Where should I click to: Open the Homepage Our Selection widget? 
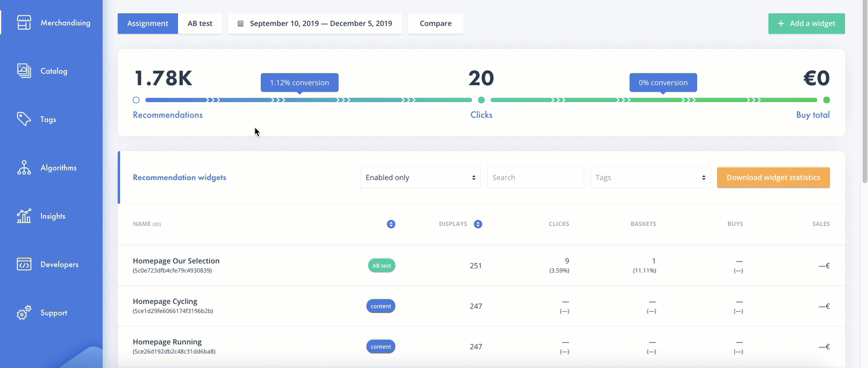[176, 261]
